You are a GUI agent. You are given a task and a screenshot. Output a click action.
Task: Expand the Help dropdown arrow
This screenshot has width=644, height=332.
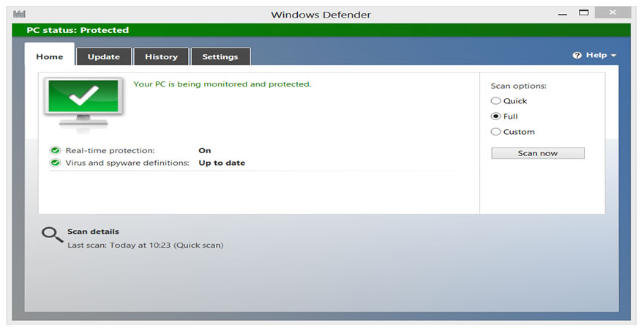click(613, 56)
